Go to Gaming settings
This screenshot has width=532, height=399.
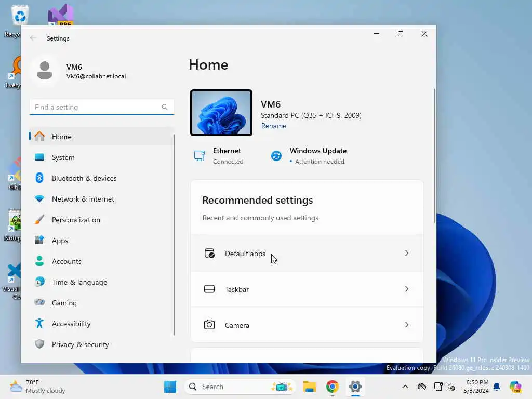coord(101,302)
